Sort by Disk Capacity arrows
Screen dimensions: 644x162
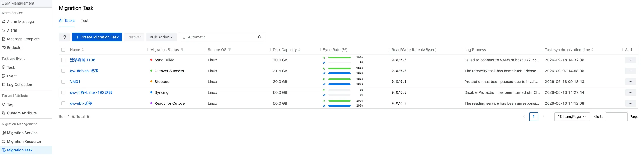(299, 50)
